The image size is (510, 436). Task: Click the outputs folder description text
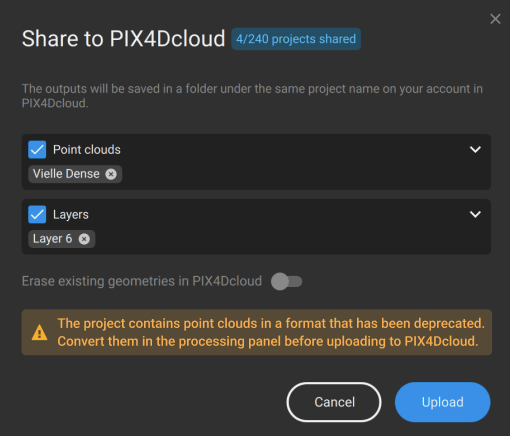click(252, 96)
